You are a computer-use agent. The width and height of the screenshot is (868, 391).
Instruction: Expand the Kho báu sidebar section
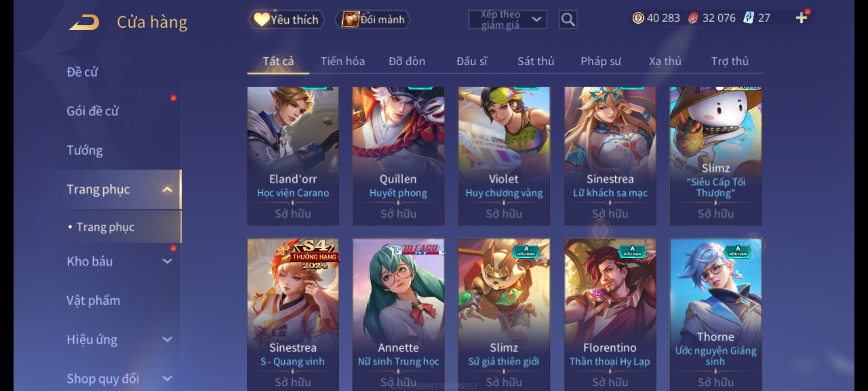(x=167, y=261)
